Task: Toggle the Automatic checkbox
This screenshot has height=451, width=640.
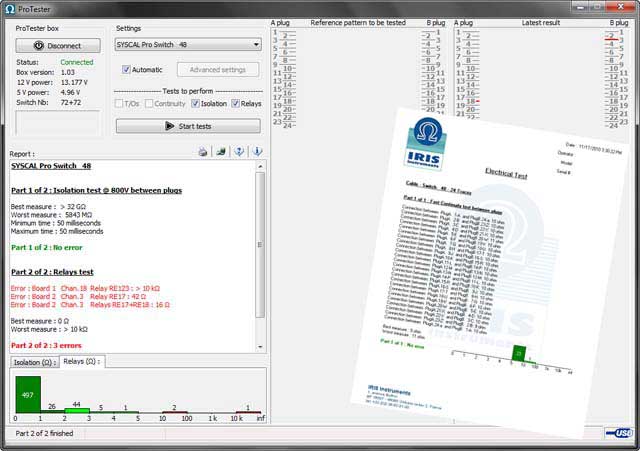Action: (x=126, y=69)
